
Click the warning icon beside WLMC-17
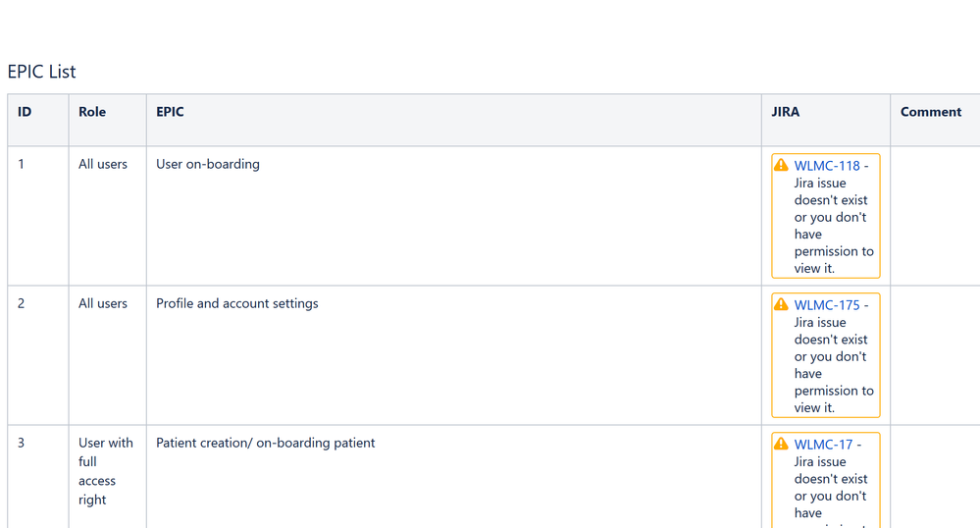781,445
